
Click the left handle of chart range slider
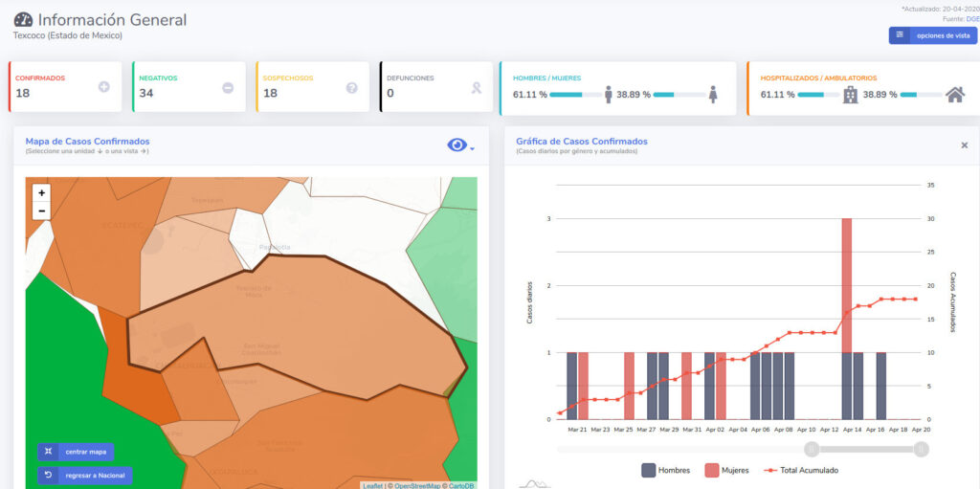tap(812, 449)
